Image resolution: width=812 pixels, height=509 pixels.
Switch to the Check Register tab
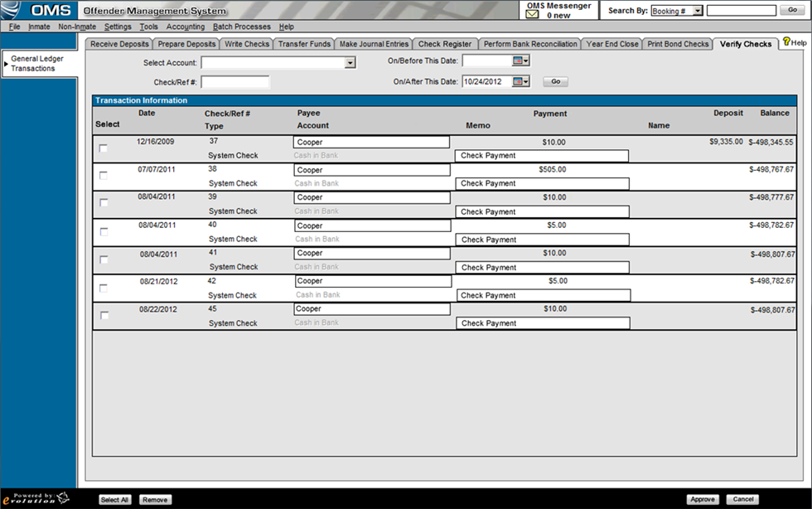click(445, 44)
